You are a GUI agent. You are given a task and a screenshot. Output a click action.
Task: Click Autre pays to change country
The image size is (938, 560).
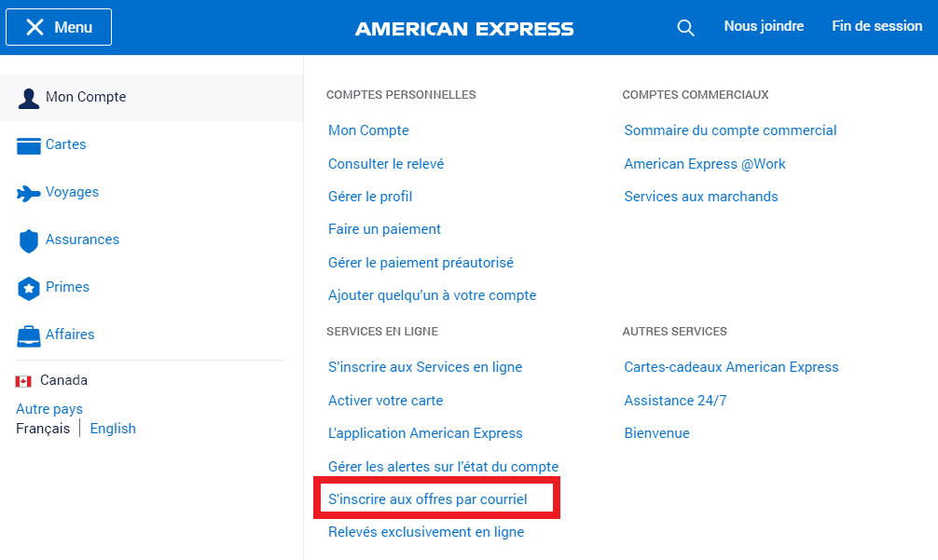[x=48, y=408]
